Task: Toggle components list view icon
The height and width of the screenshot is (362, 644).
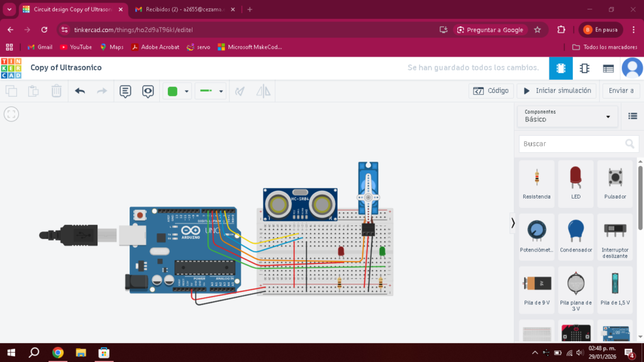Action: pos(633,116)
